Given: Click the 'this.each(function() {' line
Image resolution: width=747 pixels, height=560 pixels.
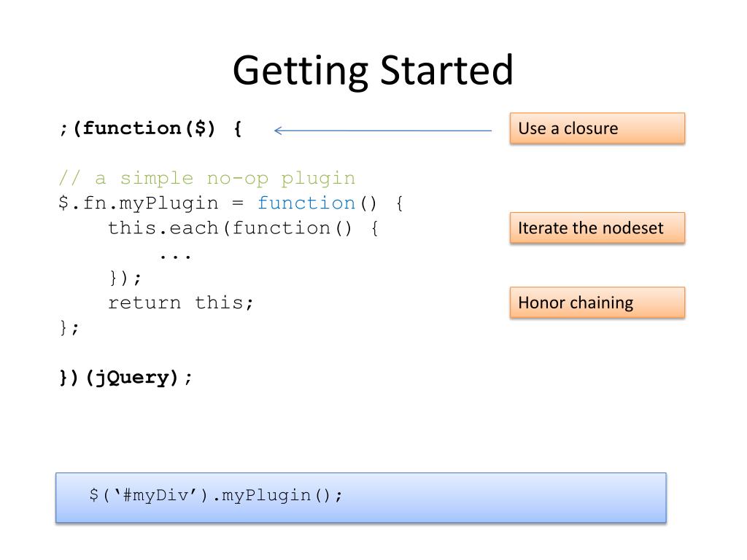Looking at the screenshot, I should coord(244,228).
